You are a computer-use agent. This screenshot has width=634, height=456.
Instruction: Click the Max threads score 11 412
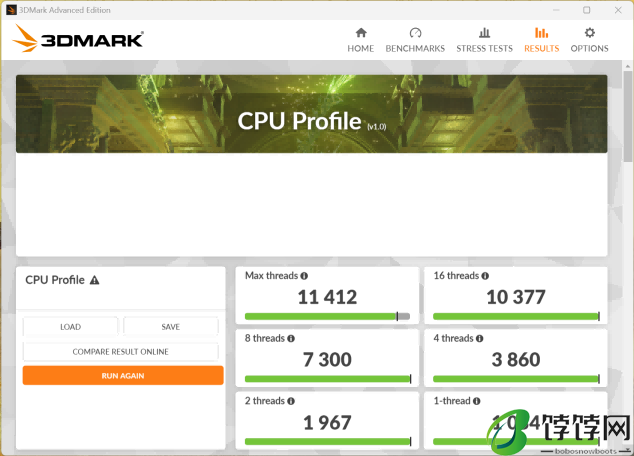click(328, 297)
